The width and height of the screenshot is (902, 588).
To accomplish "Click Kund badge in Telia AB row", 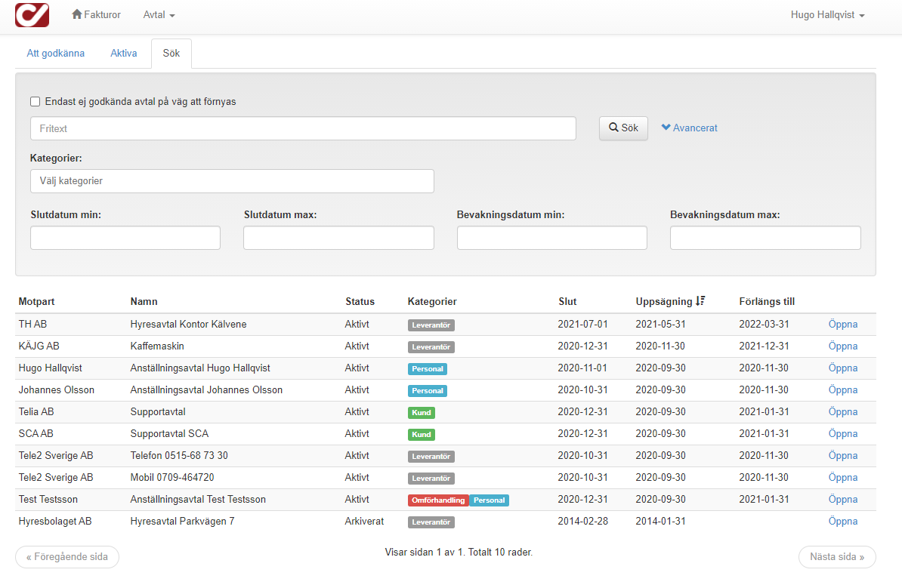I will 421,413.
